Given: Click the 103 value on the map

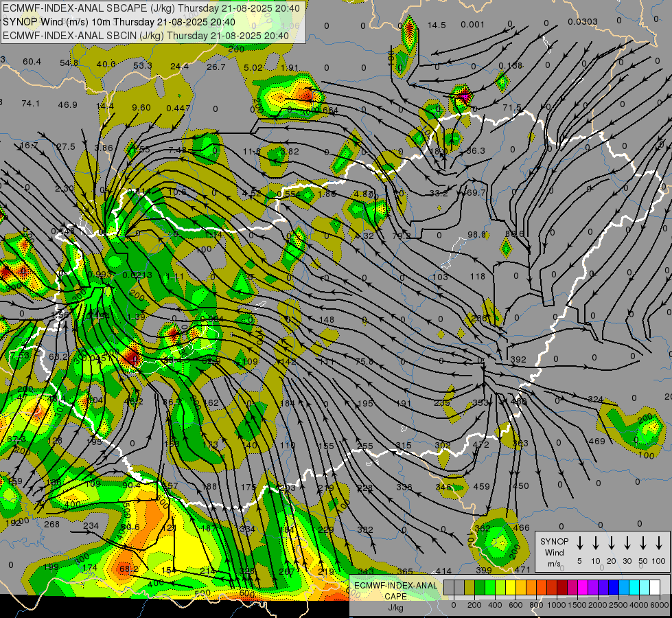Looking at the screenshot, I should (440, 277).
